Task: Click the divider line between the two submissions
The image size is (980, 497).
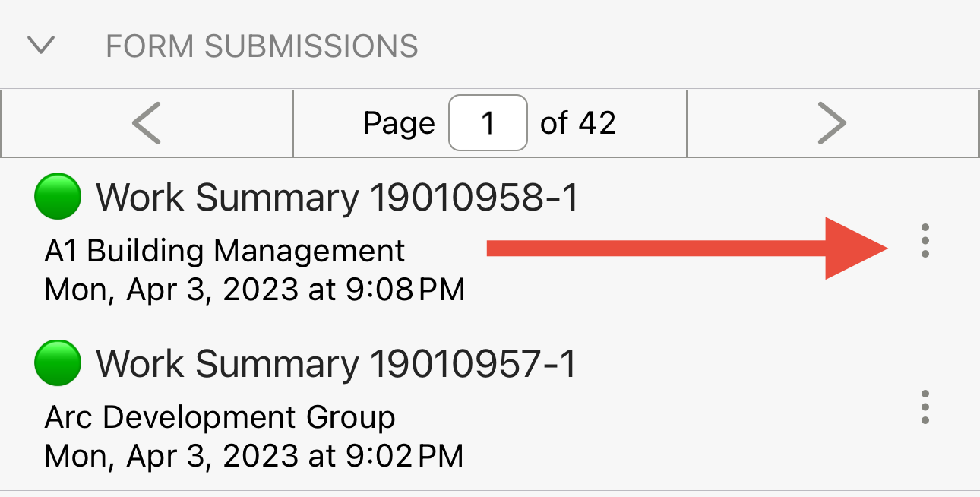Action: tap(490, 324)
